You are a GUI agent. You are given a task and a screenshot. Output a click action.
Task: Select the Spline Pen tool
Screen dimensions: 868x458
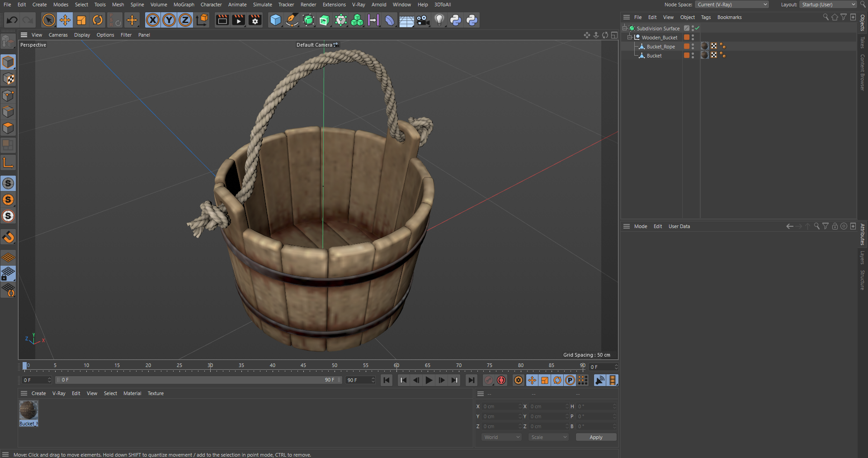[x=292, y=20]
